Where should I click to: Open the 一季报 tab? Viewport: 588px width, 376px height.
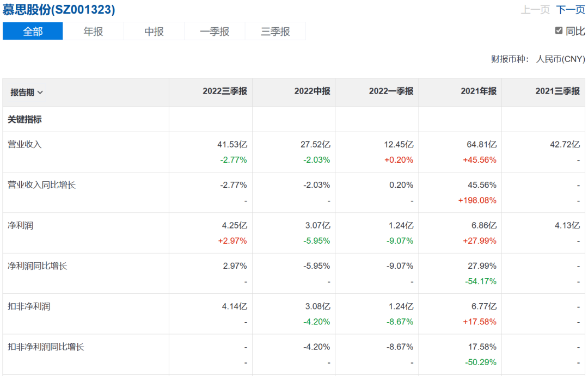(x=215, y=32)
